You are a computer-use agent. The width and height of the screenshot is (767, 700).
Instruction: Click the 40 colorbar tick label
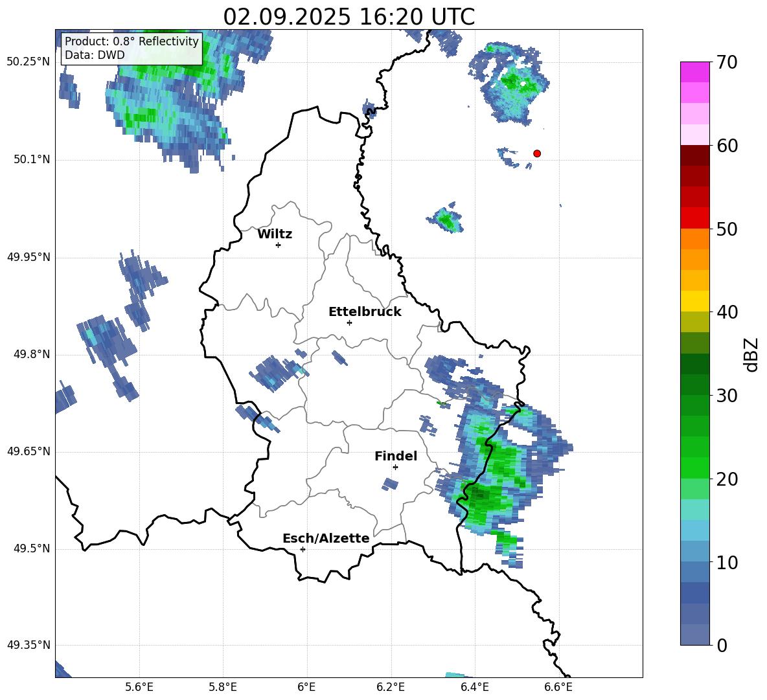(726, 312)
